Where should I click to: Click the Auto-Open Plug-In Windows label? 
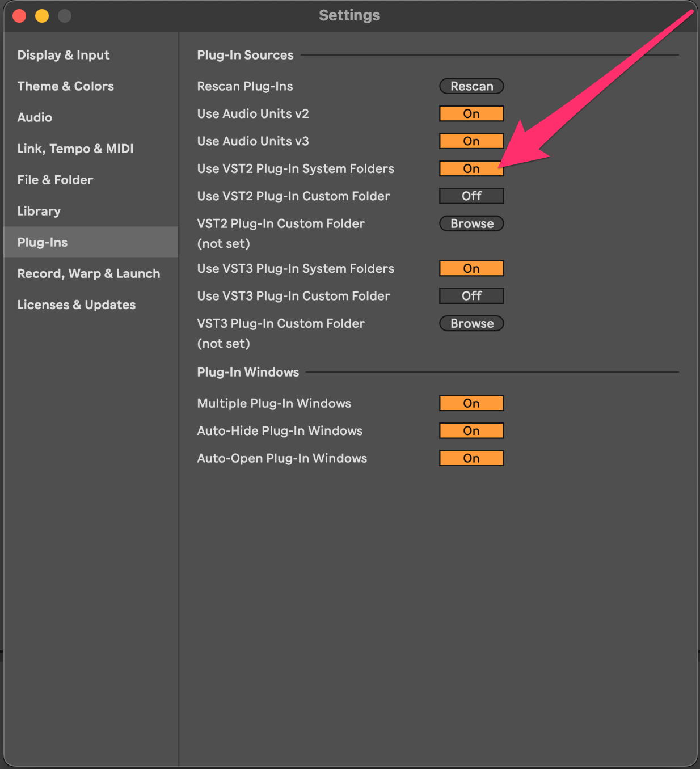click(x=282, y=458)
